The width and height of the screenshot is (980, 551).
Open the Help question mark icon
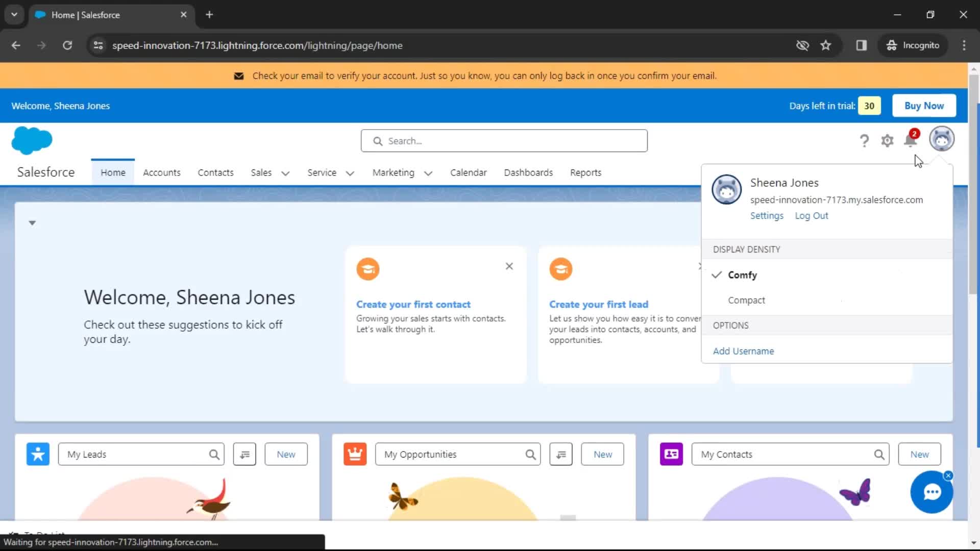click(x=864, y=140)
